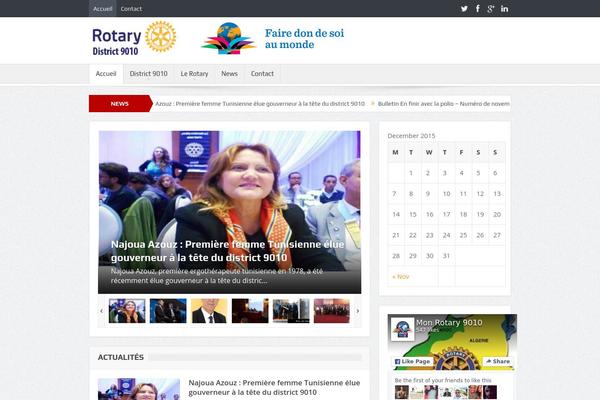Open Le Rotary navigation menu
Screen dimensions: 600x400
point(194,73)
